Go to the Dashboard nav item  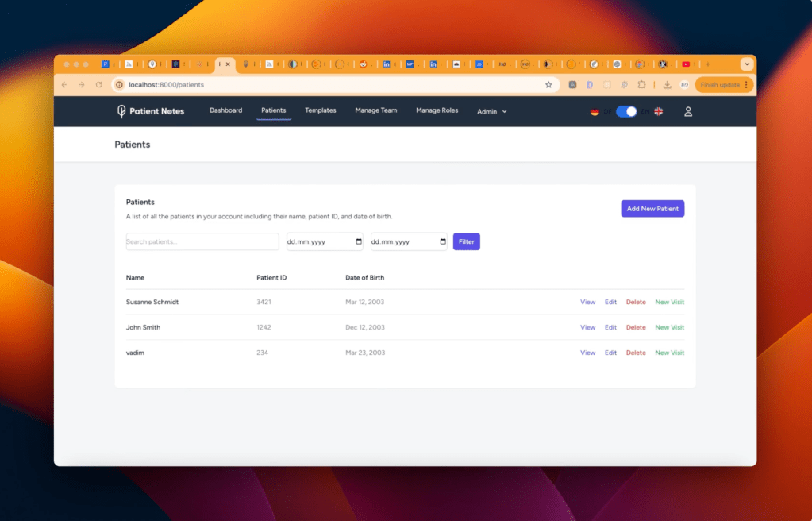(225, 110)
